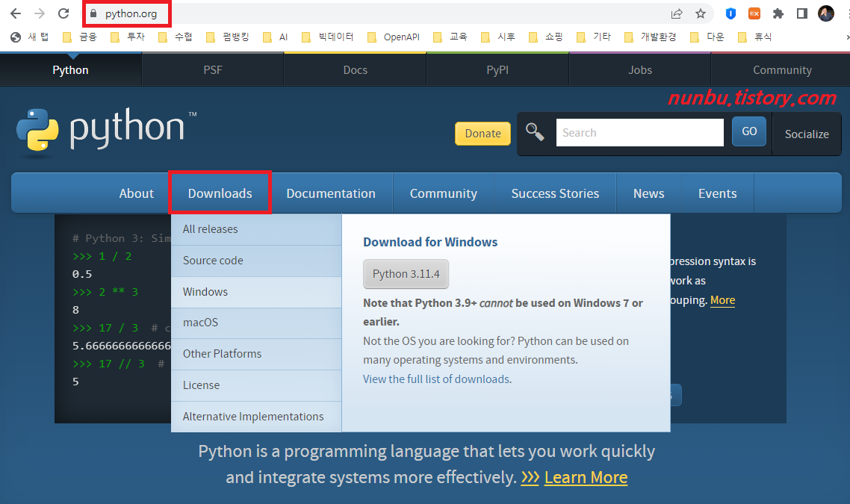Open the 휴식 bookmark folder

tap(755, 37)
